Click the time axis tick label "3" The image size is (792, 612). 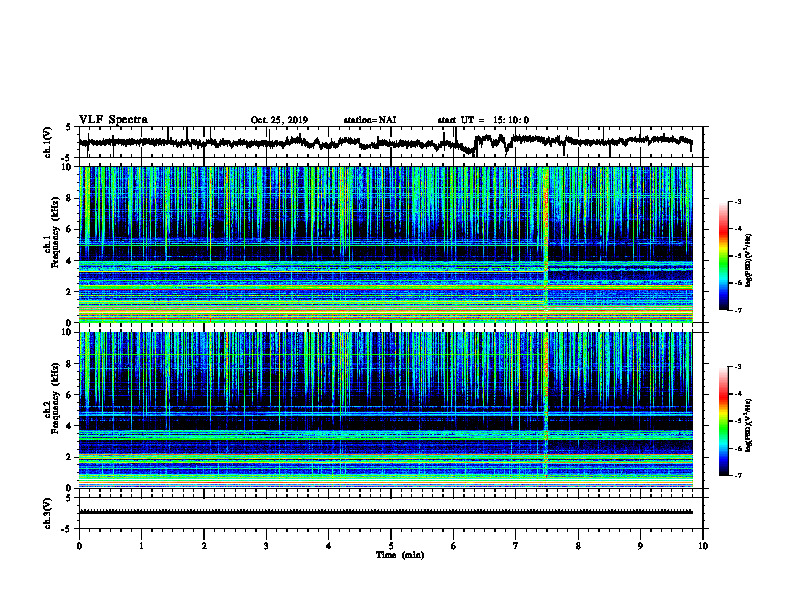[266, 546]
